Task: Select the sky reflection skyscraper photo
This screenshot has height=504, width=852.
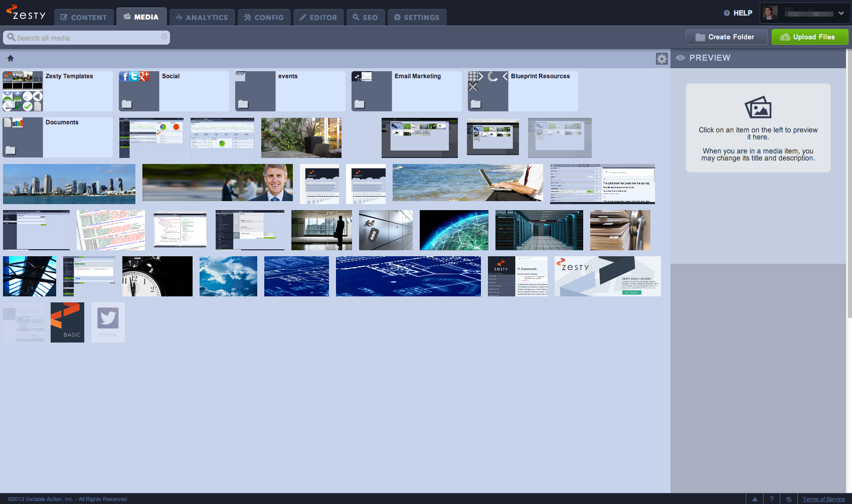Action: pos(228,276)
